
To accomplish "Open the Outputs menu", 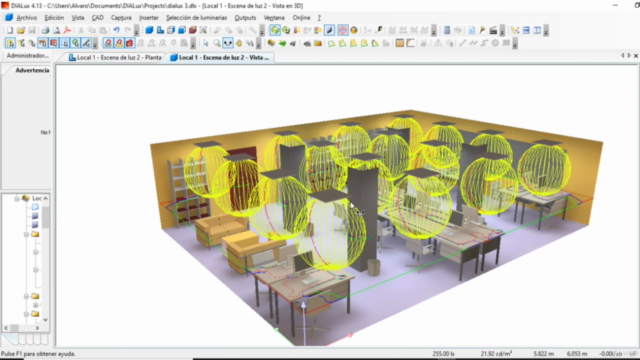I will (245, 18).
